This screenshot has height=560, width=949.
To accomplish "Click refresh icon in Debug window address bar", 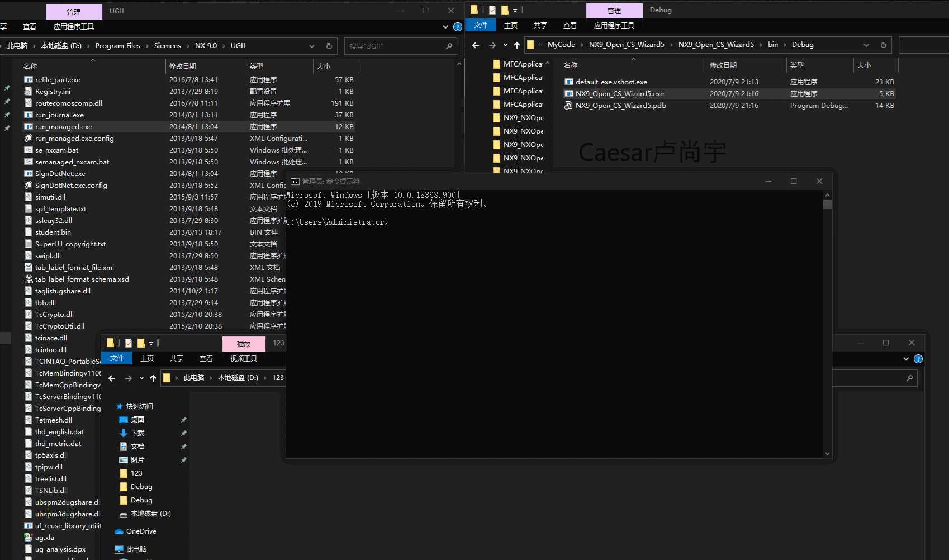I will pos(884,45).
